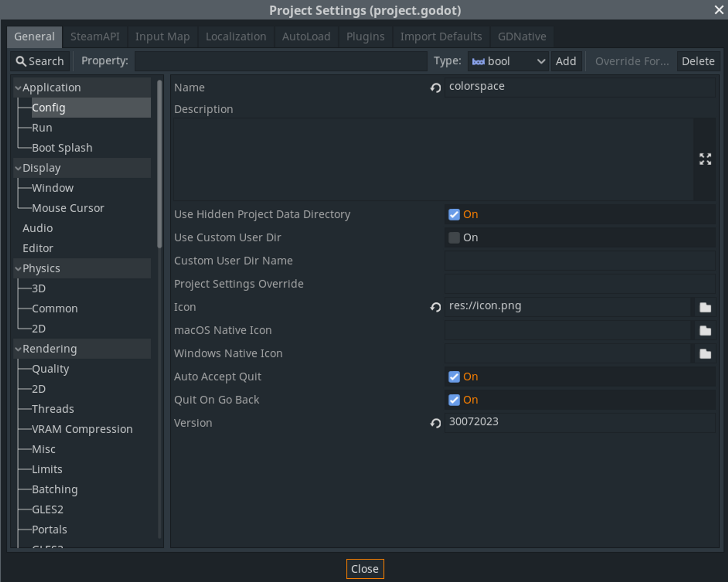Reset the Name property to default
Image resolution: width=728 pixels, height=582 pixels.
point(435,88)
